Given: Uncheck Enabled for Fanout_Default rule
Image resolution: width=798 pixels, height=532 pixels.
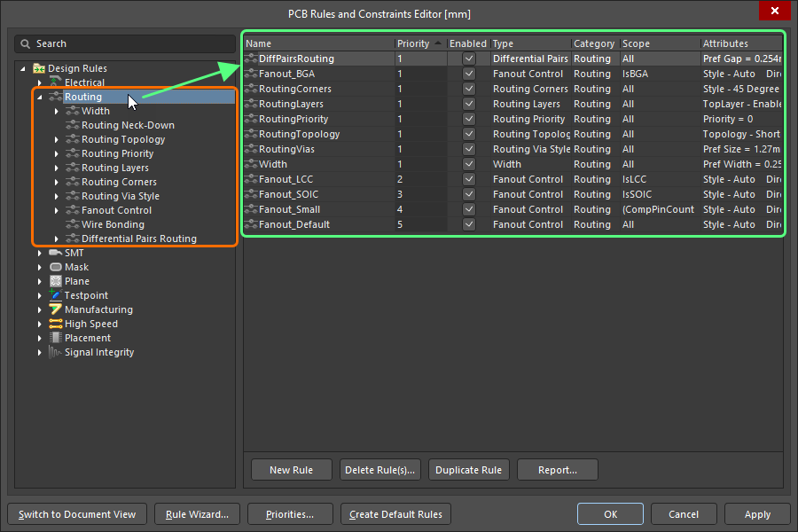Looking at the screenshot, I should [469, 224].
